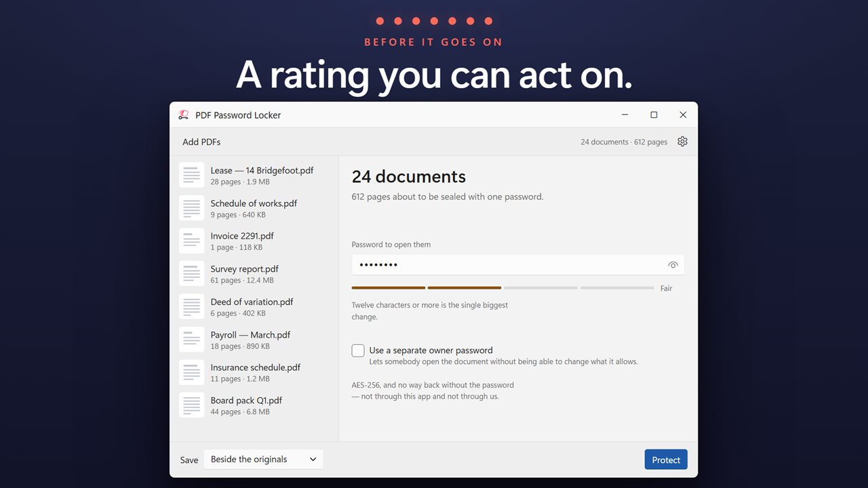
Task: Click document icon for Schedule of works.pdf
Action: 192,208
